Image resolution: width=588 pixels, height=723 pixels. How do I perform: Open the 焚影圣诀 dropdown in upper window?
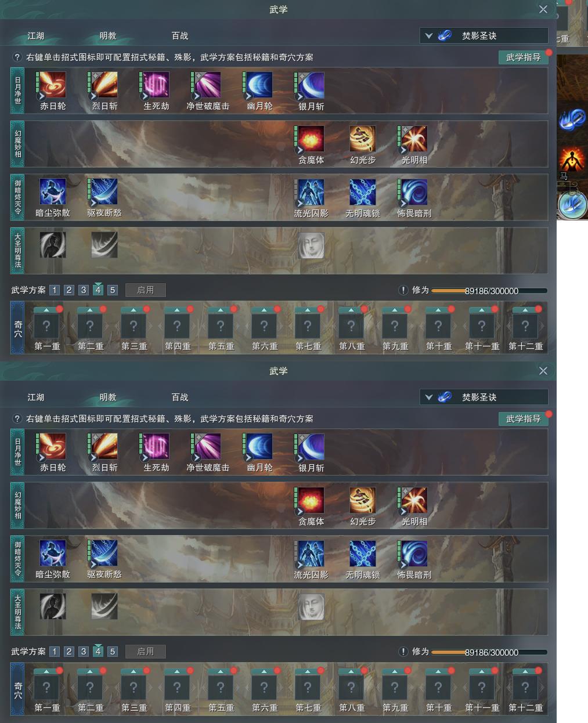484,35
